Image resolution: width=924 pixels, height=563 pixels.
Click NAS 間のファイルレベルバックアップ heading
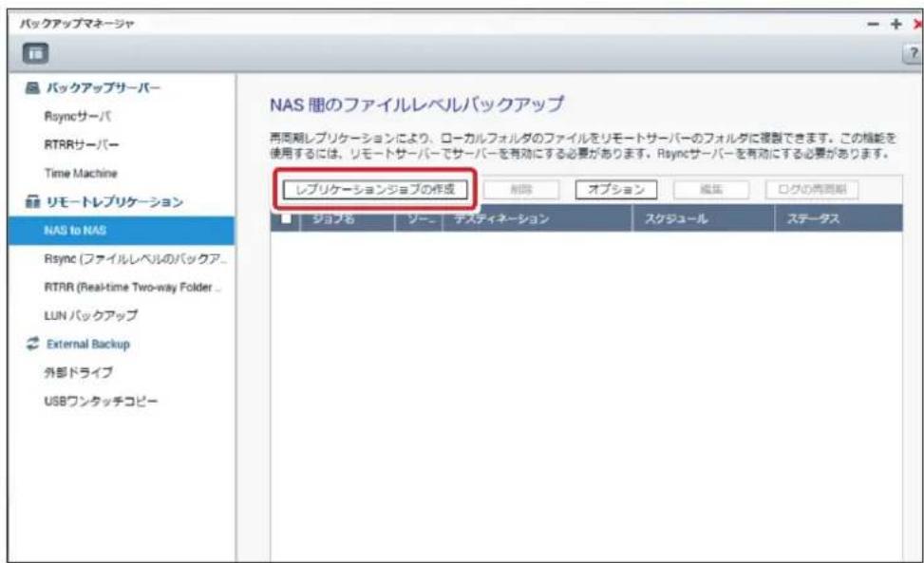click(x=417, y=104)
